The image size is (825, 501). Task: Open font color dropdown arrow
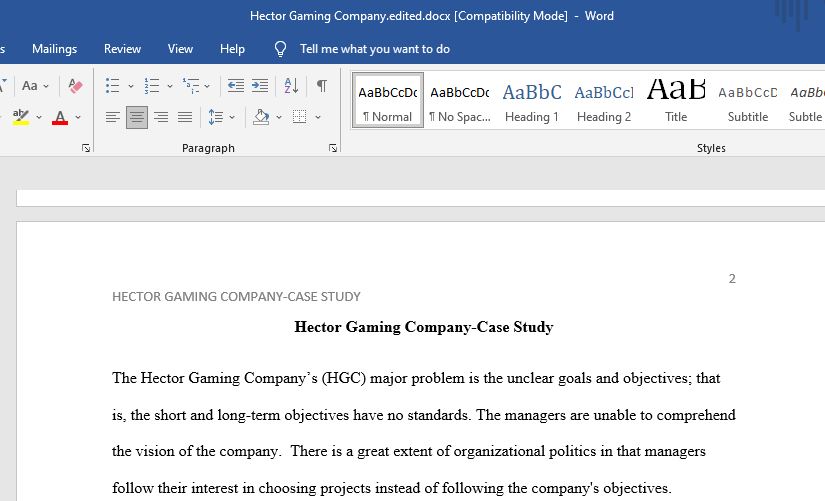pyautogui.click(x=78, y=117)
